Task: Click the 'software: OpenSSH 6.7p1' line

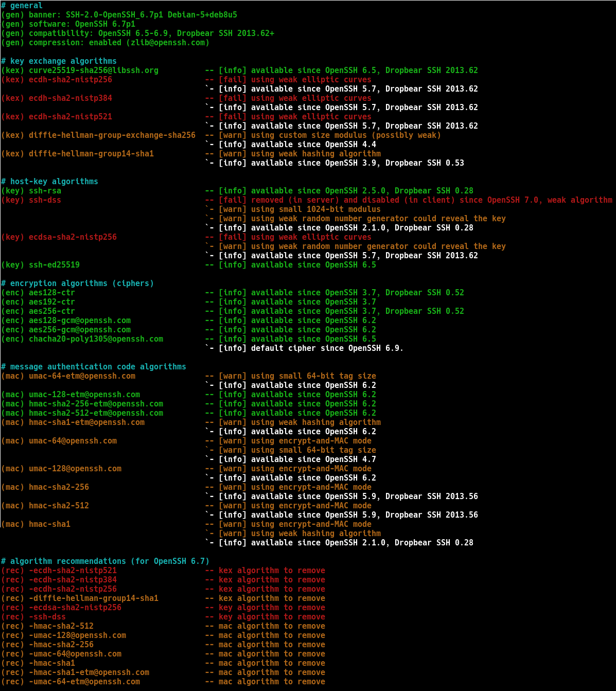Action: click(x=68, y=24)
